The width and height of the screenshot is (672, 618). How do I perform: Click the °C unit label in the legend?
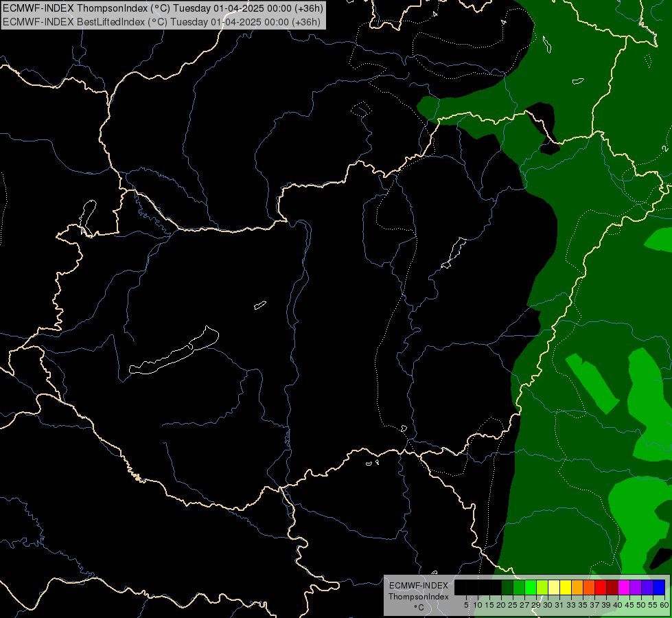tap(419, 608)
